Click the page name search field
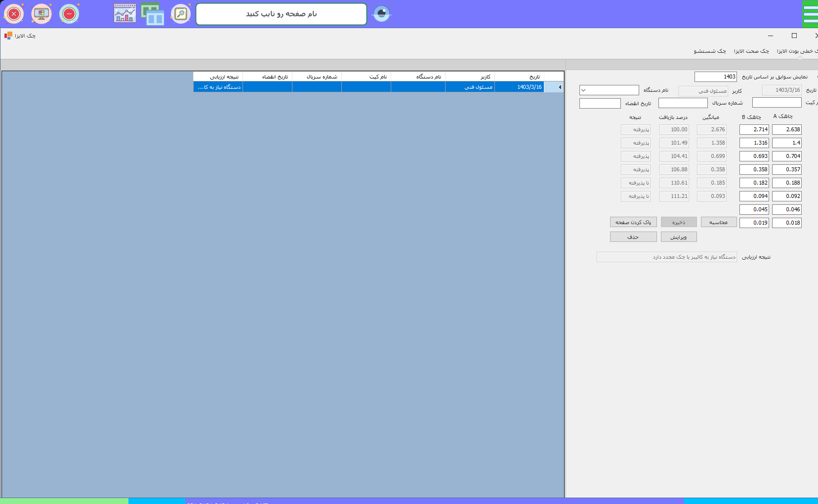The height and width of the screenshot is (504, 818). (x=281, y=14)
